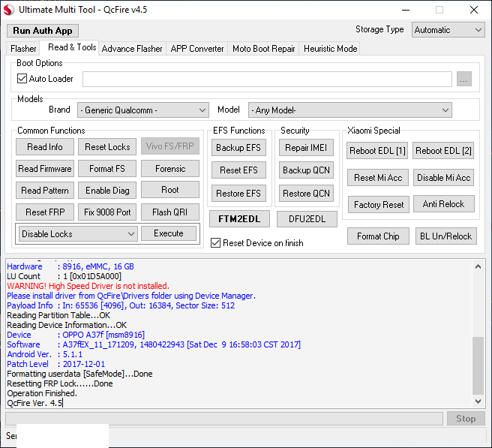The height and width of the screenshot is (448, 492).
Task: Click the log scrollbar down arrow
Action: coord(478,401)
